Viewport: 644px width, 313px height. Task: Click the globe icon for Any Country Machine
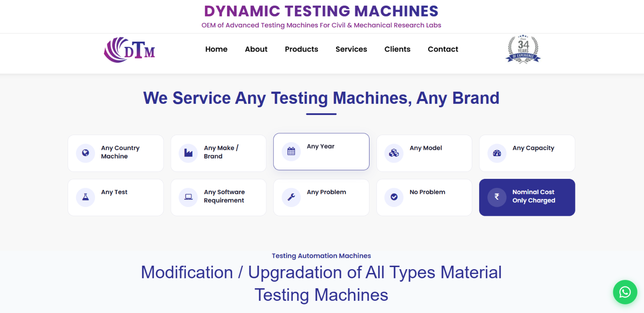tap(85, 153)
